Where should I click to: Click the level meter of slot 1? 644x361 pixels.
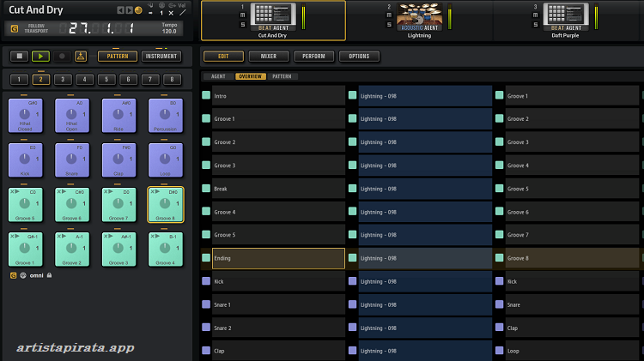[303, 17]
